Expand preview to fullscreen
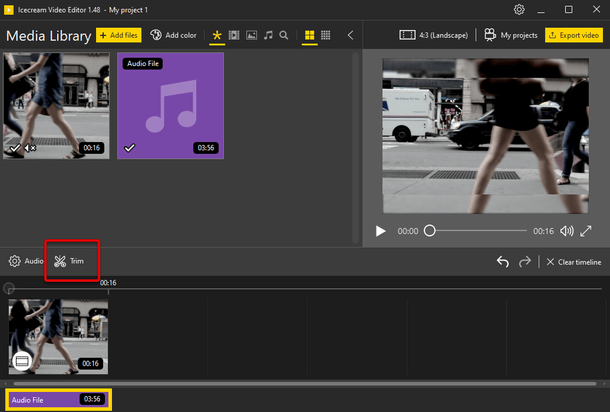The height and width of the screenshot is (412, 610). 585,231
